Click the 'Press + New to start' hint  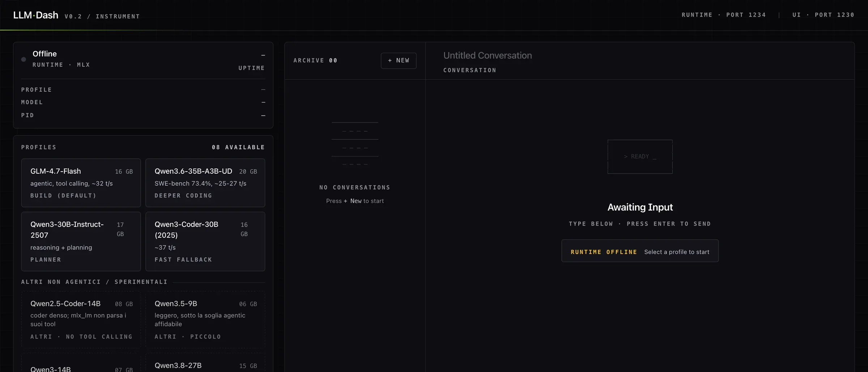tap(355, 201)
